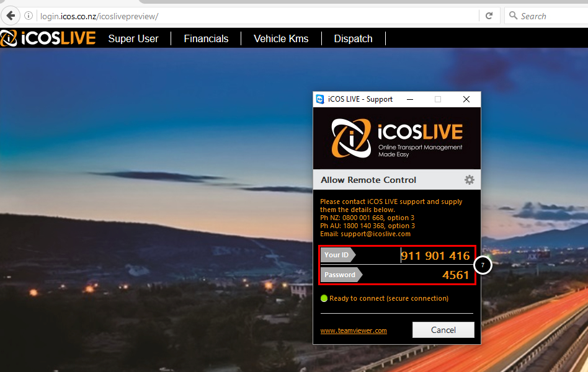Click the iCOS LIVE banner in support window

coord(397,138)
